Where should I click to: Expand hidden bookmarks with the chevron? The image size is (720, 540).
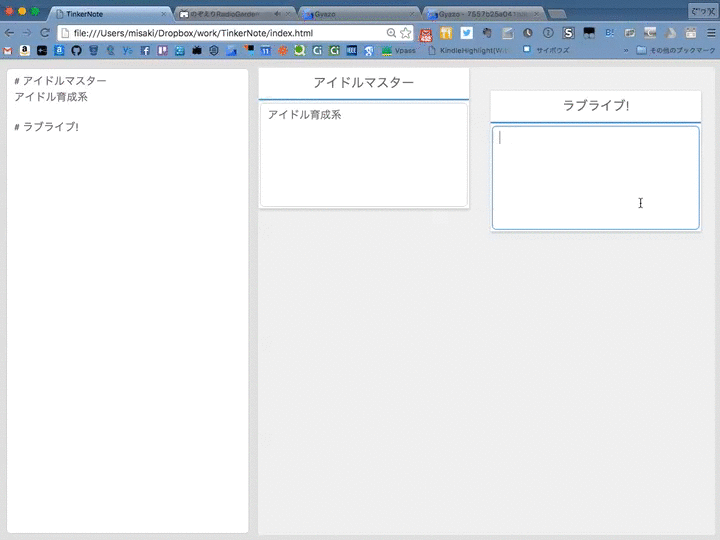(x=626, y=51)
